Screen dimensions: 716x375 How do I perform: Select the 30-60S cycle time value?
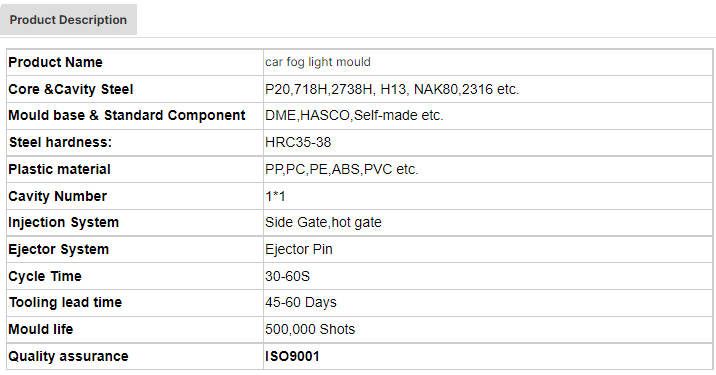(x=288, y=276)
